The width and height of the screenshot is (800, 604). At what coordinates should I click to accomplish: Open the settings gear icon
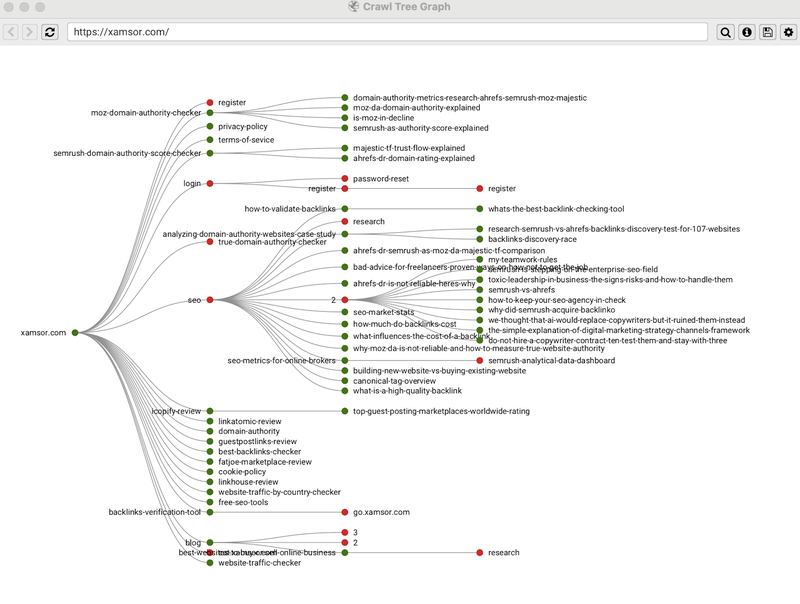(789, 32)
